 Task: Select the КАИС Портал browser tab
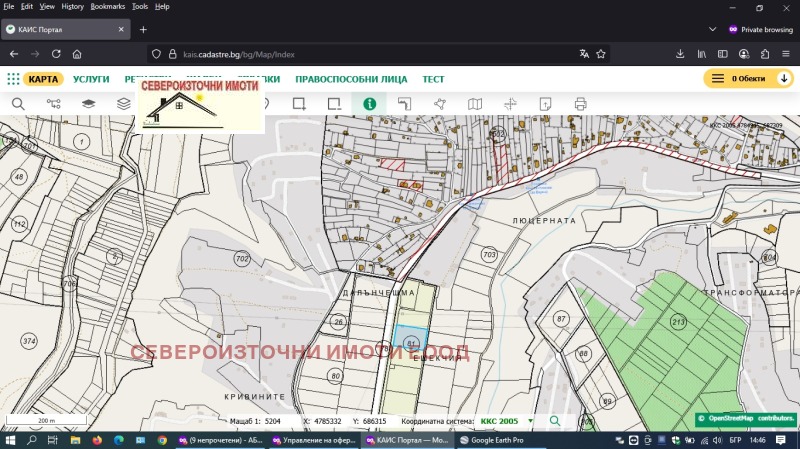[x=65, y=30]
